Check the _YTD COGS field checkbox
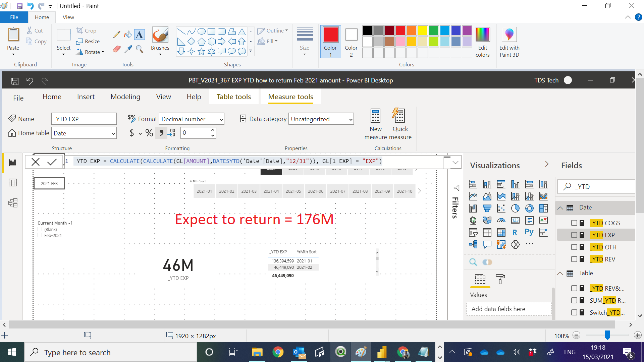 574,223
